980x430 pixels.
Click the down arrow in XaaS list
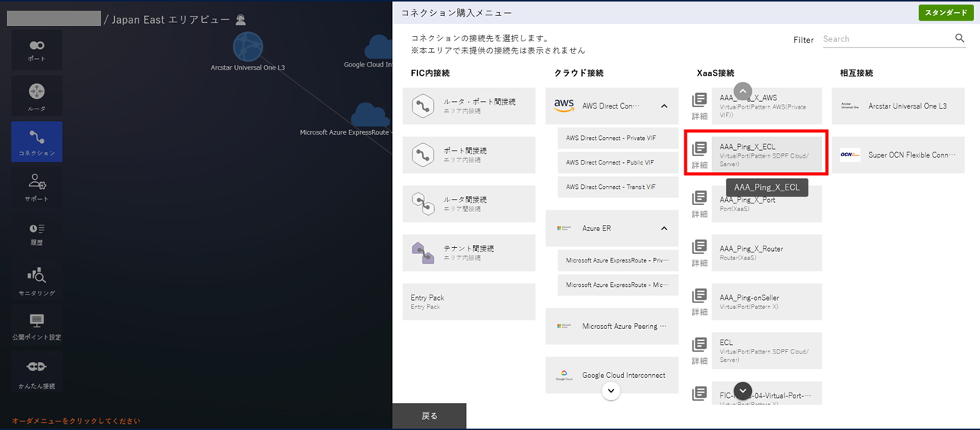coord(743,390)
